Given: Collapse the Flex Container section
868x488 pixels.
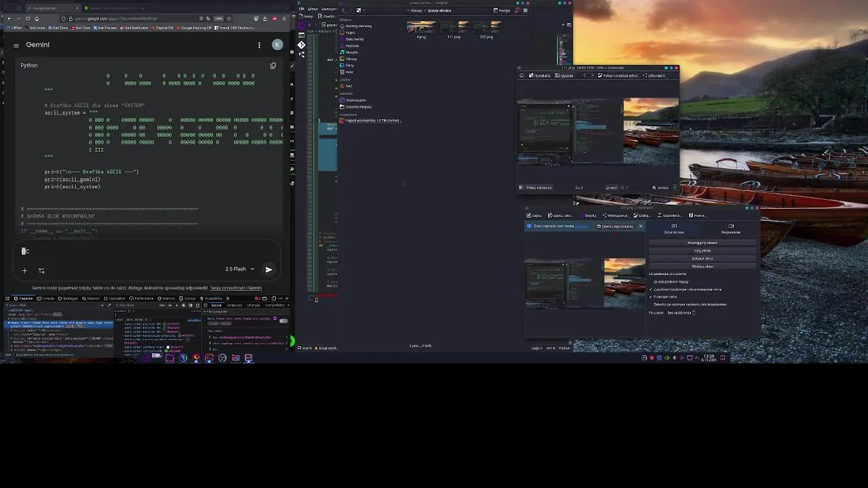Looking at the screenshot, I should tap(204, 311).
